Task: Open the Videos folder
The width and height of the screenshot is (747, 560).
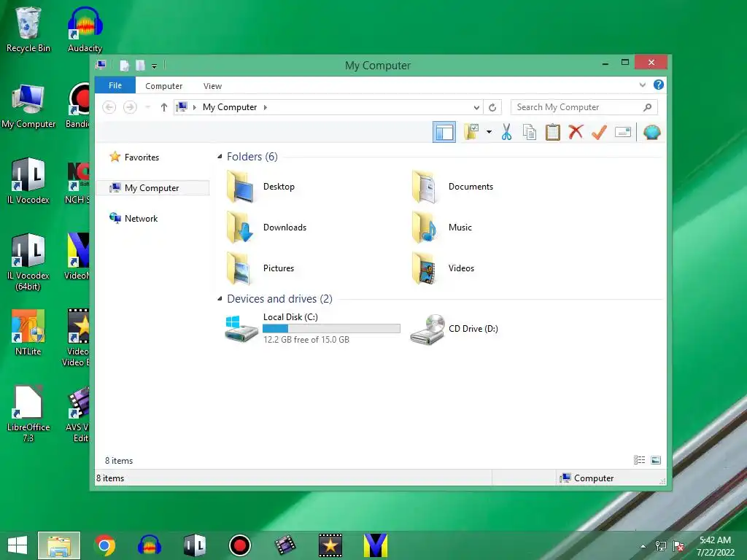Action: pos(443,268)
